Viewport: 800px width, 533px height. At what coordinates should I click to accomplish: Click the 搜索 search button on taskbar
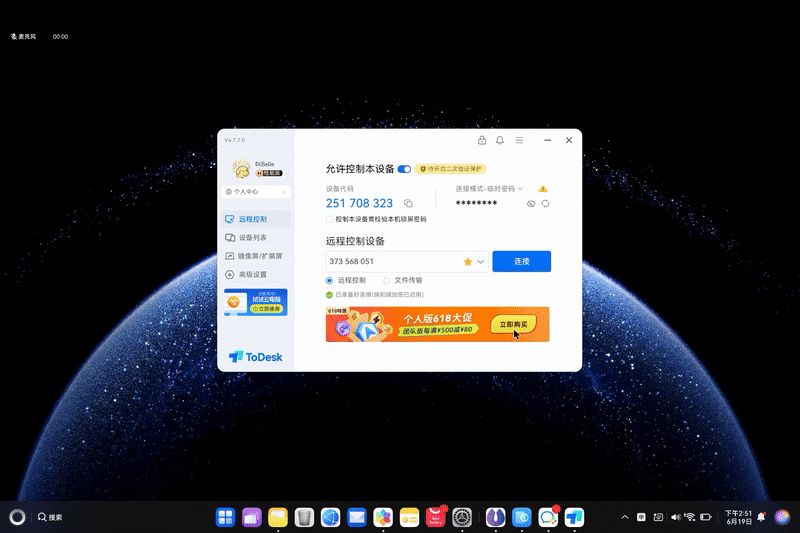50,517
